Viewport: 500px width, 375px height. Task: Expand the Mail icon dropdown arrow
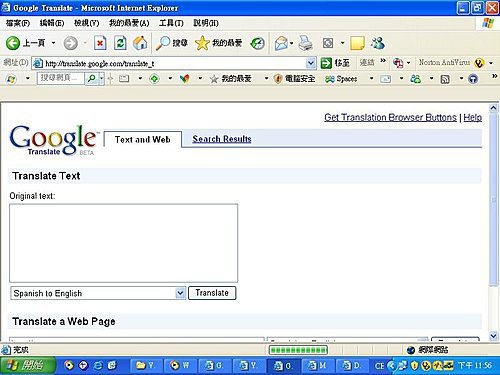tap(292, 43)
